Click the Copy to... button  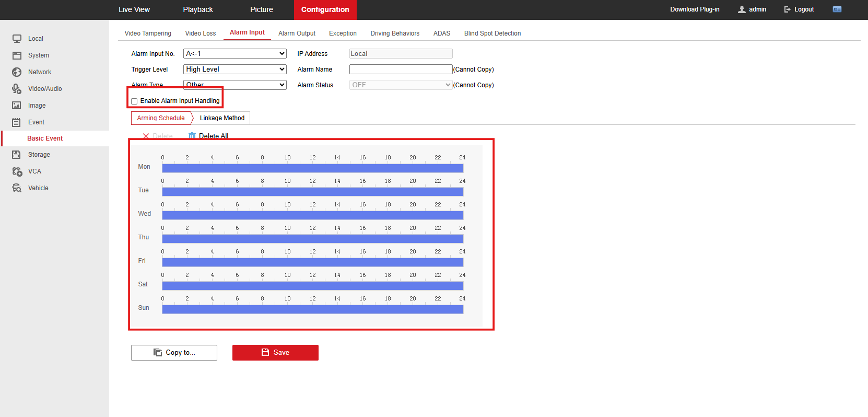(174, 353)
